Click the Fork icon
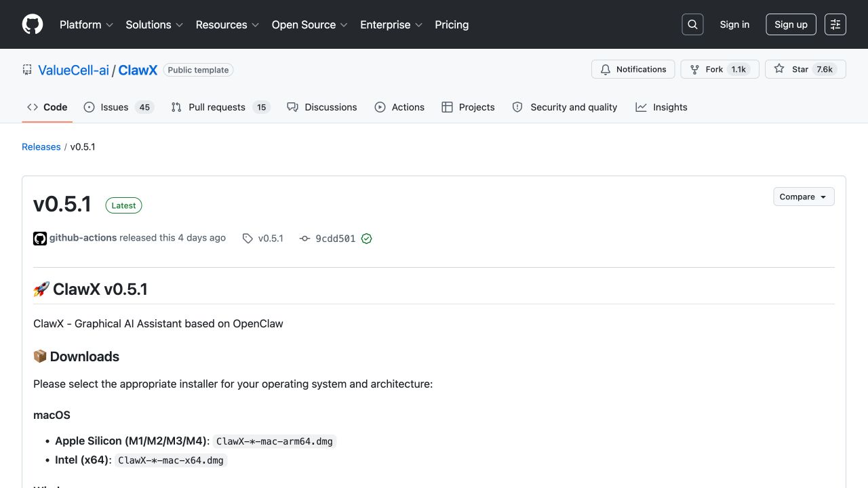 click(x=694, y=69)
